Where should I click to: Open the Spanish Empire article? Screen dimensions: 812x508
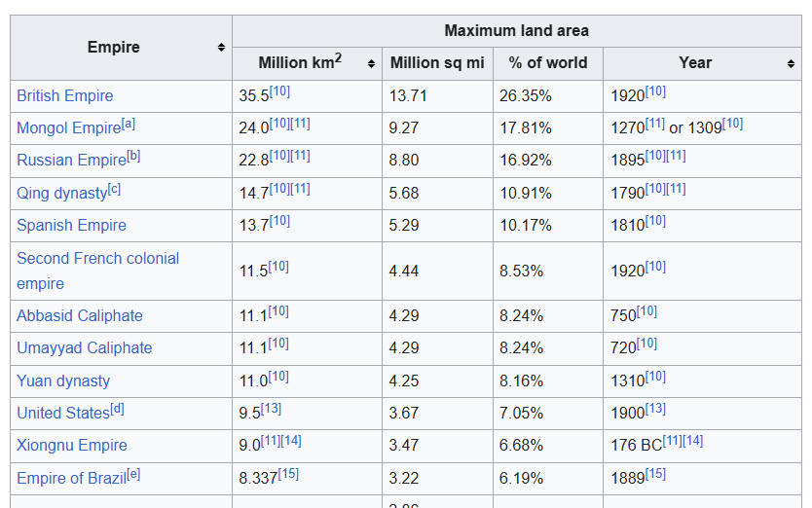tap(71, 225)
